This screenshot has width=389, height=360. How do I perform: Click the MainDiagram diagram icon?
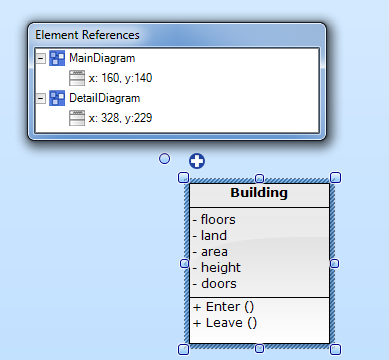(57, 58)
